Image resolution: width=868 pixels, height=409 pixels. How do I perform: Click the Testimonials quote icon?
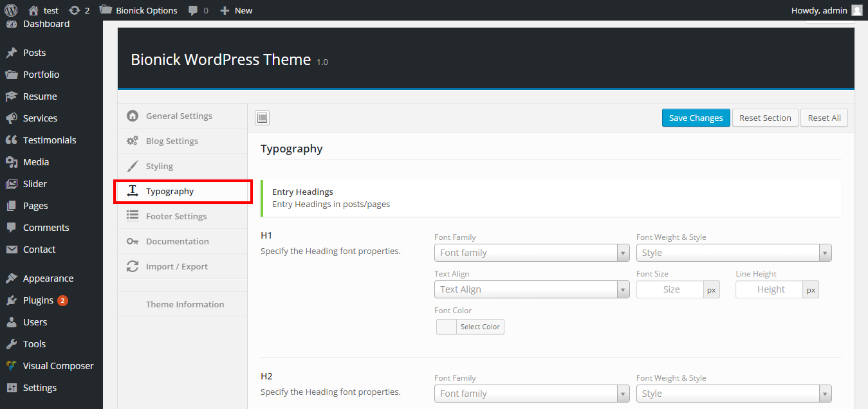pos(11,140)
